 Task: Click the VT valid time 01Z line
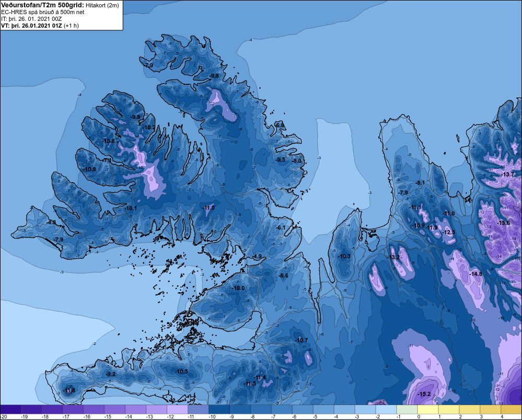pos(40,25)
